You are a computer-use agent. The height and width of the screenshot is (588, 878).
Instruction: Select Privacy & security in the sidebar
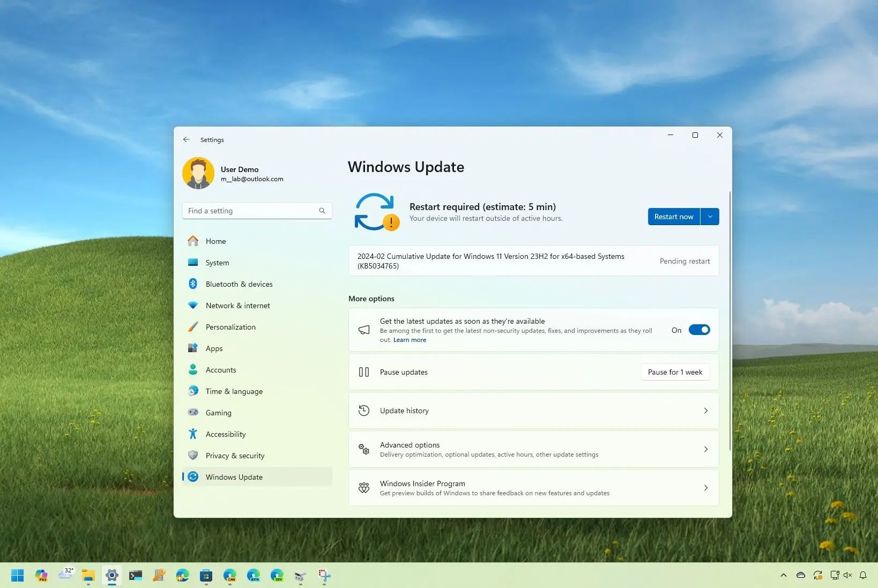(x=257, y=456)
